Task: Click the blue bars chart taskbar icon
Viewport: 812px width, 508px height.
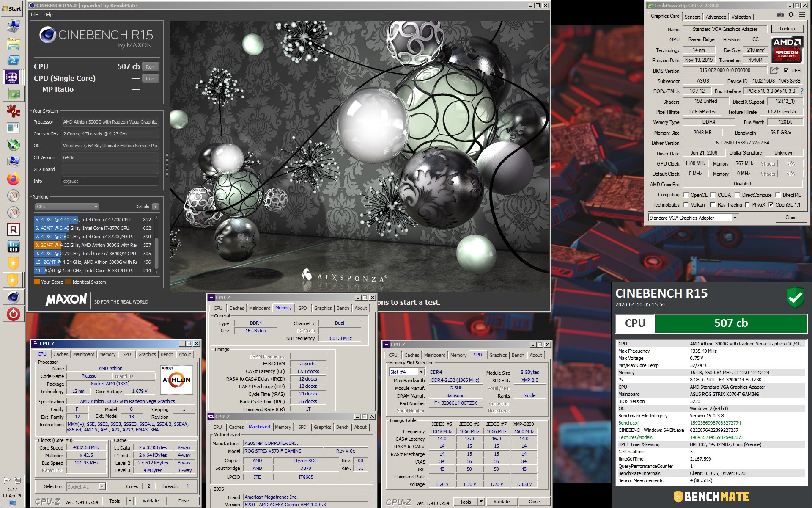Action: [14, 246]
